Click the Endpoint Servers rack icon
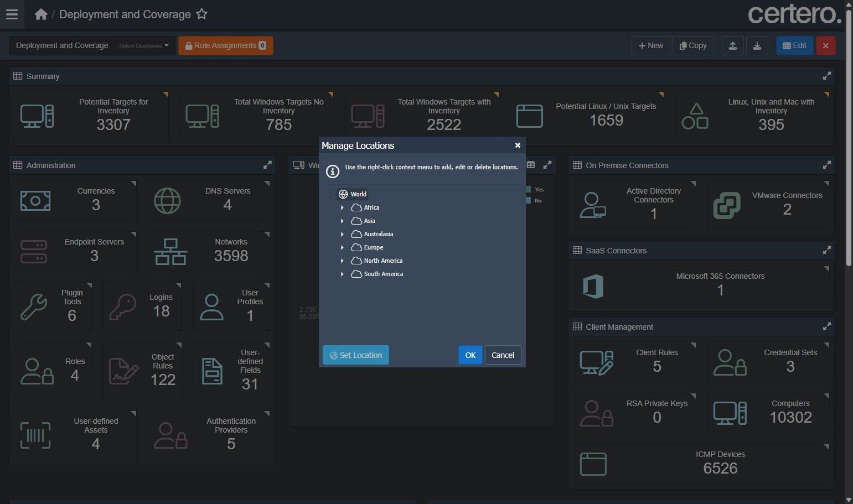This screenshot has height=504, width=853. point(34,251)
